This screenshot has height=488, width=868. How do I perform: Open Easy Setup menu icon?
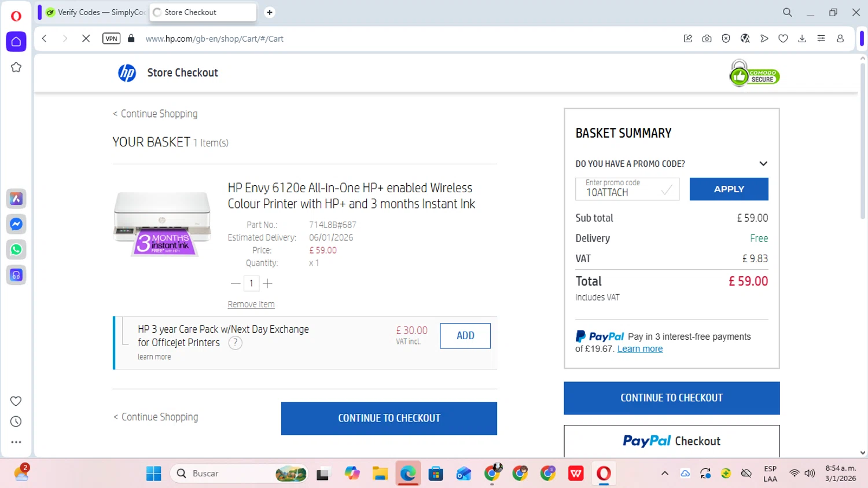tap(821, 39)
